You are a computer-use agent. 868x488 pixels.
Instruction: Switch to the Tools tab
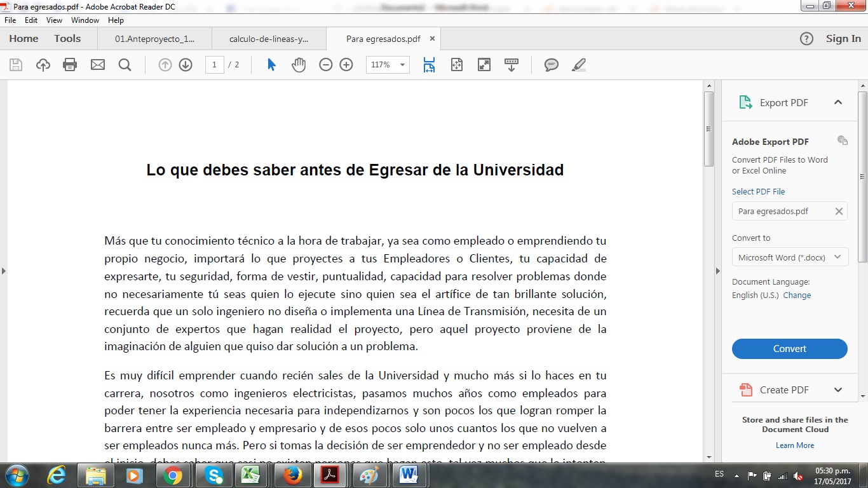click(x=67, y=39)
